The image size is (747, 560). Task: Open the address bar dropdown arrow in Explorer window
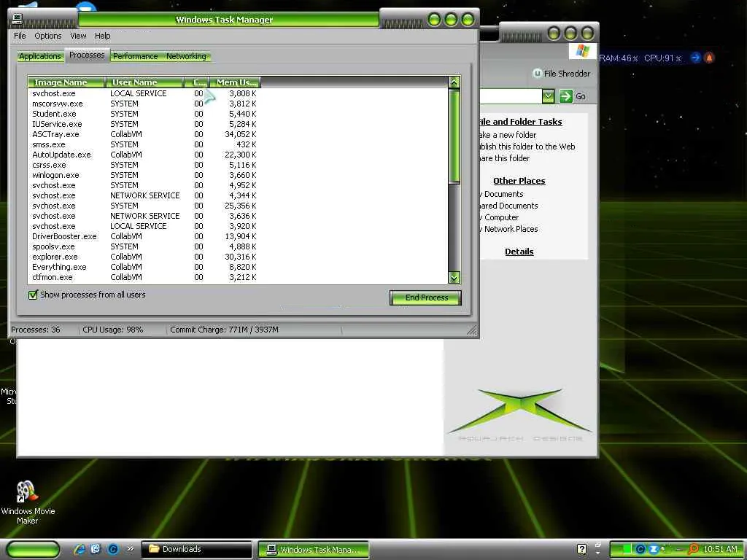[x=549, y=96]
